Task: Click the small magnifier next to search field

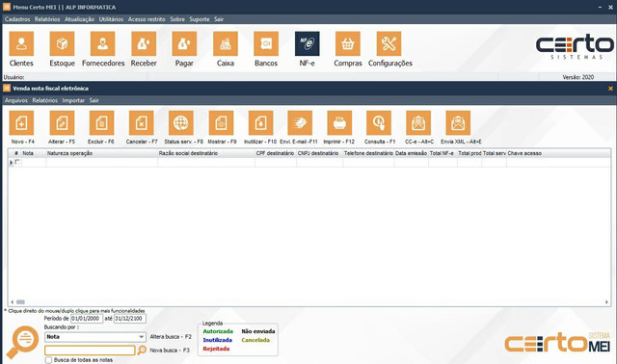Action: [x=142, y=350]
